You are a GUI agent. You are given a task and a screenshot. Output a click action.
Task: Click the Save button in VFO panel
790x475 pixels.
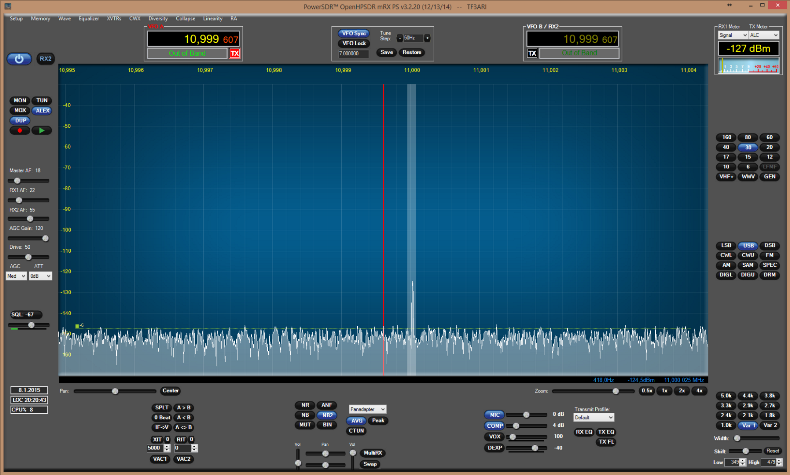tap(386, 52)
